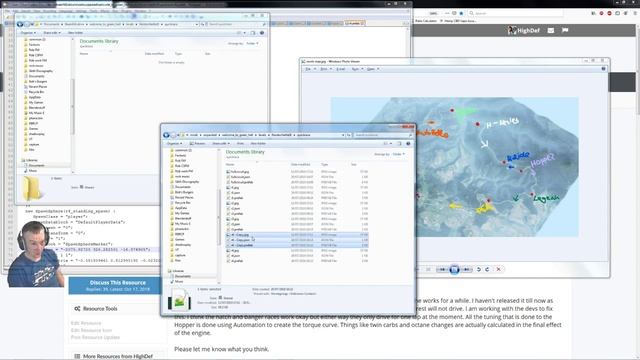
Task: Select the selected Copy prefab file
Action: coord(297,245)
